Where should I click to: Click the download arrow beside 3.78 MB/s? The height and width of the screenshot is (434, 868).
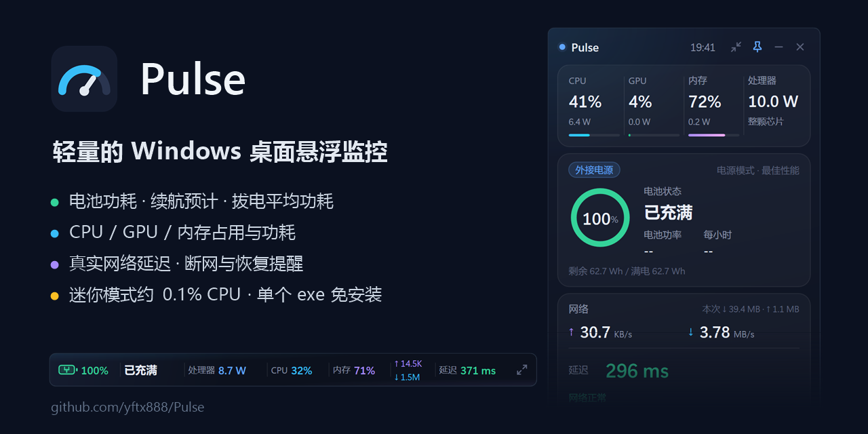(x=691, y=332)
